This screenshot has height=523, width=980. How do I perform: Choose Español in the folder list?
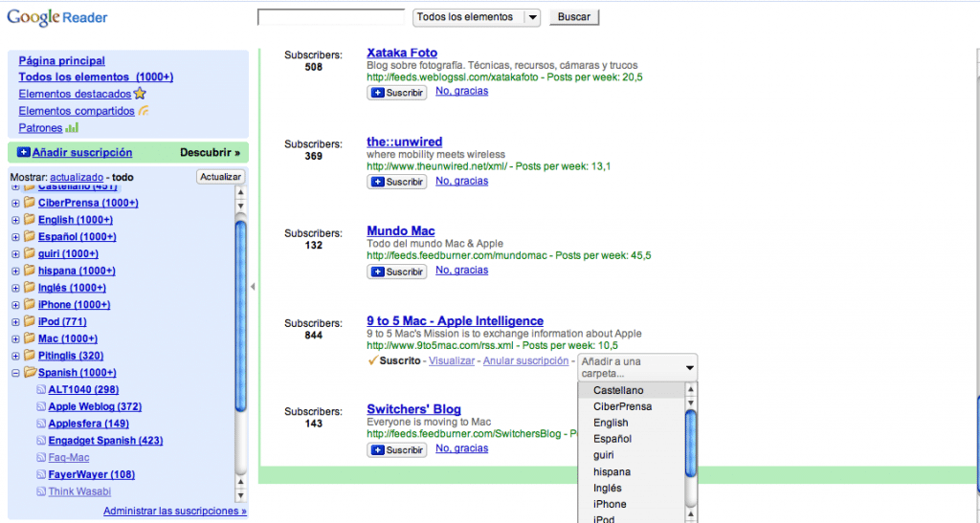click(632, 439)
